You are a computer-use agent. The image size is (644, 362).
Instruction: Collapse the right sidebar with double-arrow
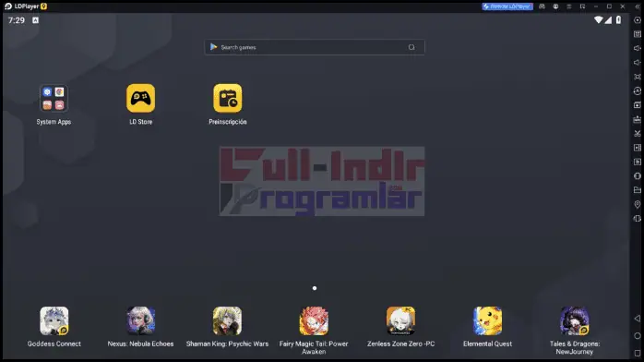click(638, 6)
